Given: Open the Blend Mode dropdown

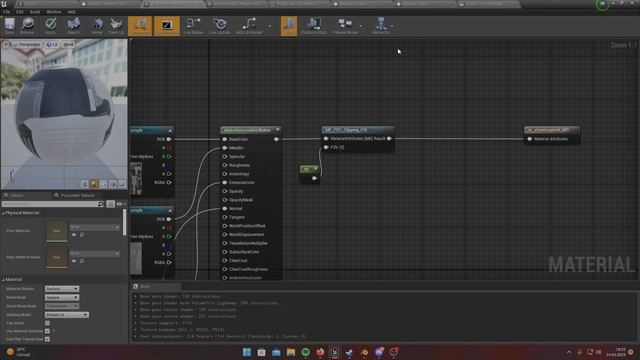Looking at the screenshot, I should point(62,298).
